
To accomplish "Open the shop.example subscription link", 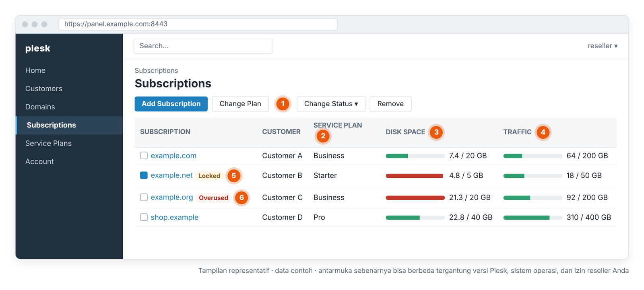I will [175, 217].
